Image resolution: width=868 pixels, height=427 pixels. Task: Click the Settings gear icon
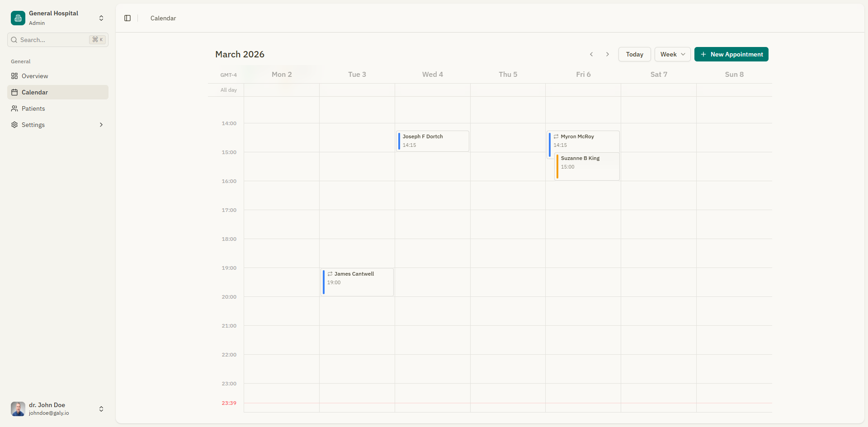(x=14, y=125)
